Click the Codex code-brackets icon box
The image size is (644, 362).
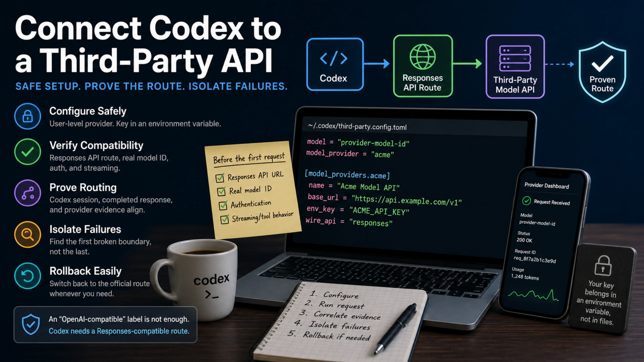(x=335, y=64)
